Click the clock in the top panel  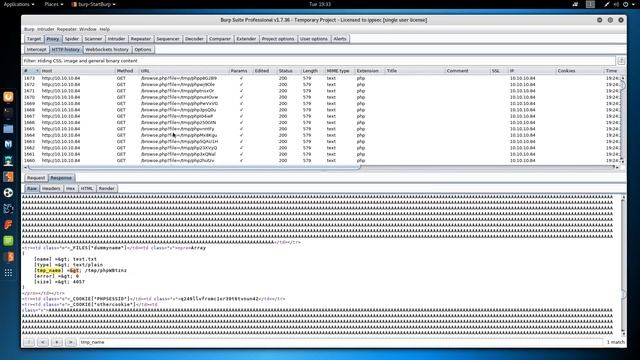320,4
